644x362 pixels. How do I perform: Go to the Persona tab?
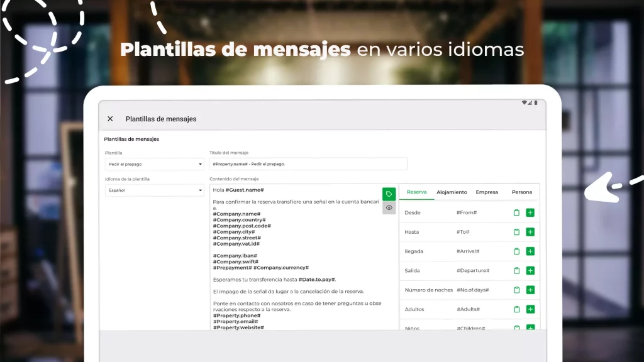(522, 192)
